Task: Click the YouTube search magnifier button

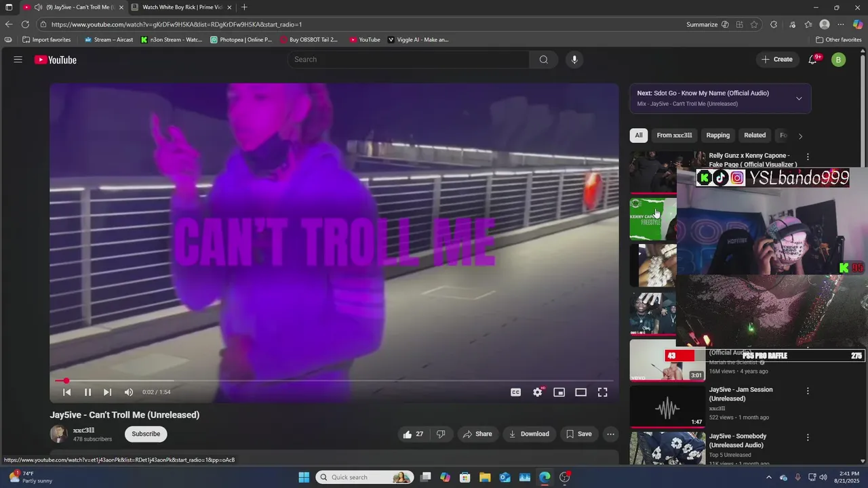Action: [543, 60]
